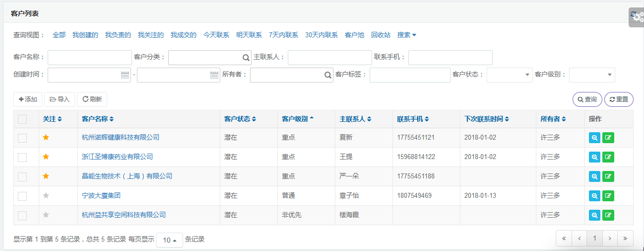This screenshot has height=251, width=644.
Task: Star the 杭州益共享空间科技有限公司 customer
Action: (46, 215)
